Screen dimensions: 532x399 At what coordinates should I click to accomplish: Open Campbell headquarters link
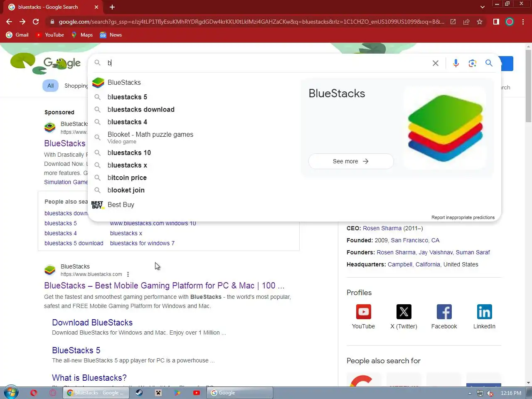[x=400, y=264]
